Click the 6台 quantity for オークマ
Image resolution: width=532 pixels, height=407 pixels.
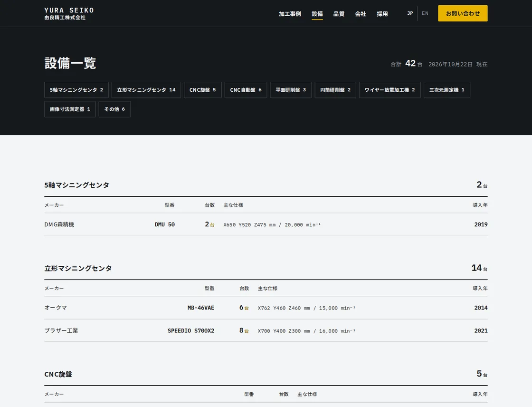pyautogui.click(x=244, y=308)
